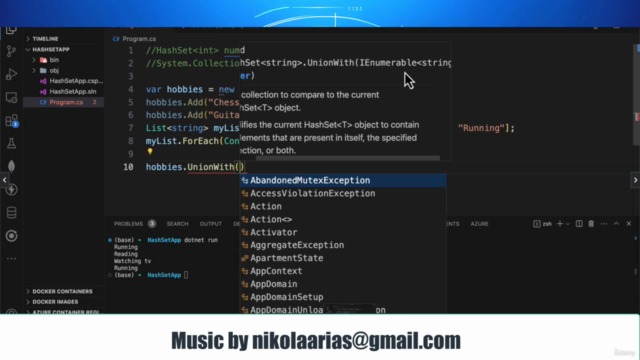Open the database cylinder sidebar icon
Viewport: 640px width, 360px height.
point(11,213)
